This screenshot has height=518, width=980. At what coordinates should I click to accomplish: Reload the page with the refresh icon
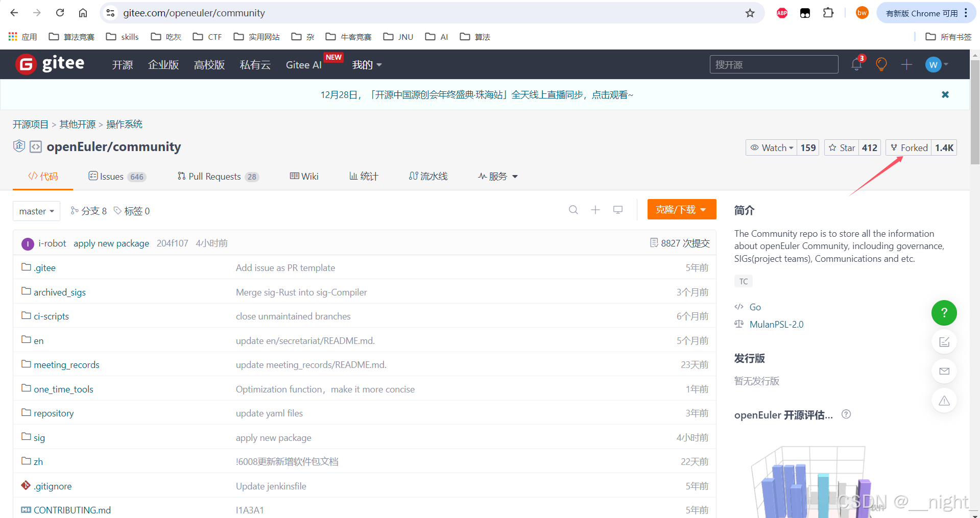pos(60,13)
